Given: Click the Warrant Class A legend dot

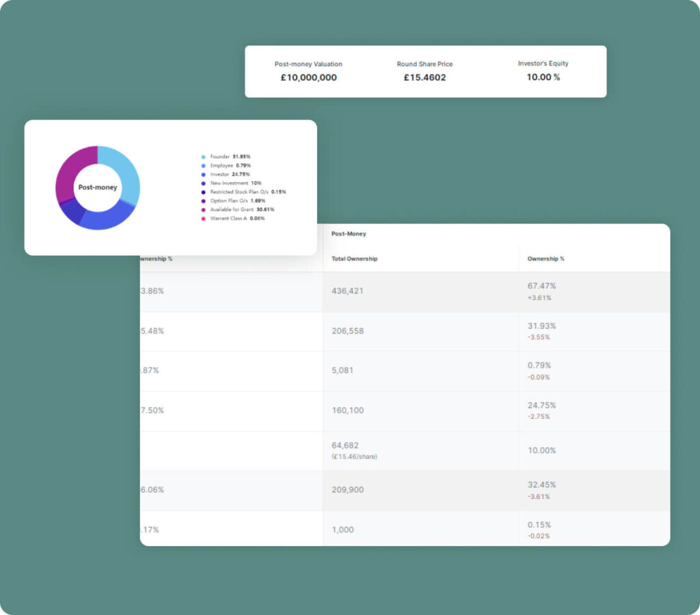Looking at the screenshot, I should pos(203,218).
